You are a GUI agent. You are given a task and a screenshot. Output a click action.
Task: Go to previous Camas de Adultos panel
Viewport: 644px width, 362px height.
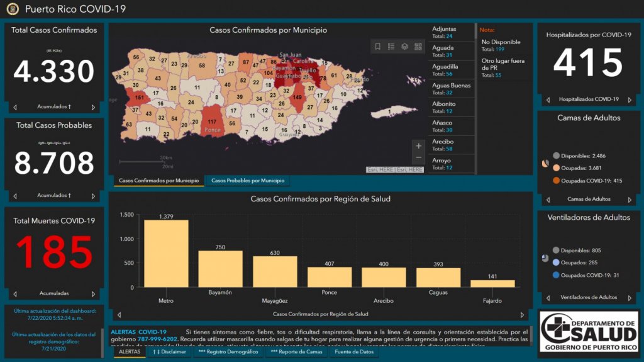548,200
